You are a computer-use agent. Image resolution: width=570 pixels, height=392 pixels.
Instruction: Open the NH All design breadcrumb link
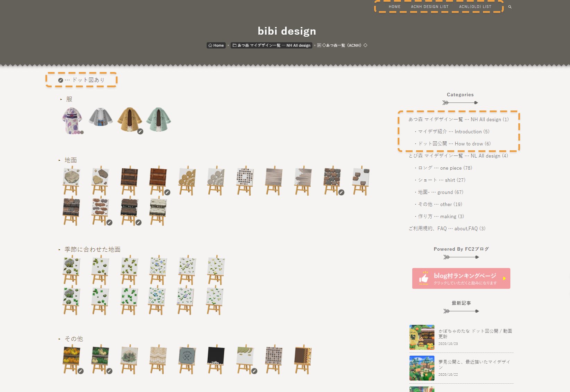click(x=271, y=45)
